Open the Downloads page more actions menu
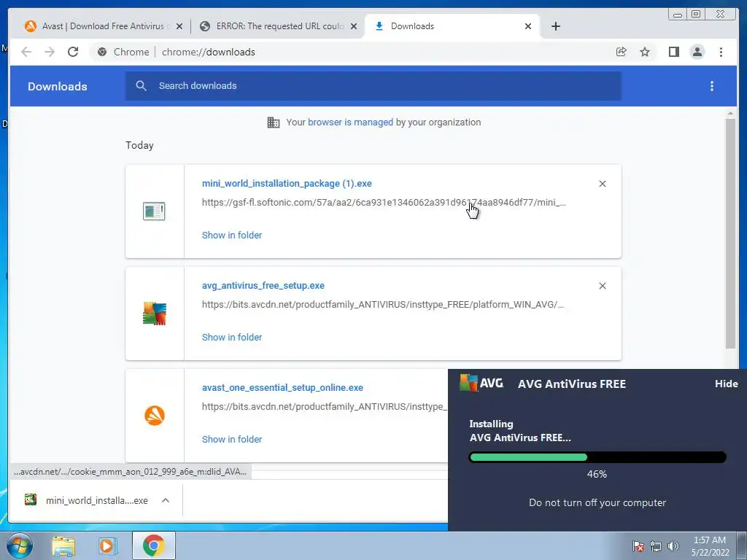The height and width of the screenshot is (560, 747). [x=712, y=86]
